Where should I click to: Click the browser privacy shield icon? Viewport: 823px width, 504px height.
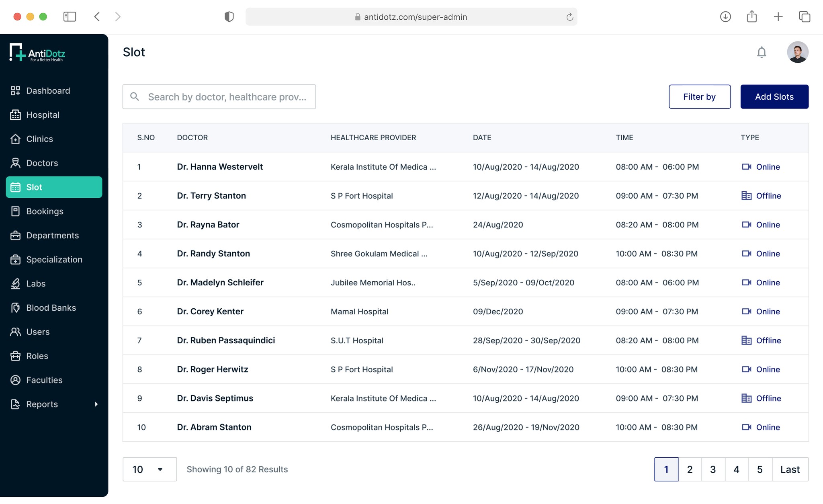coord(229,17)
